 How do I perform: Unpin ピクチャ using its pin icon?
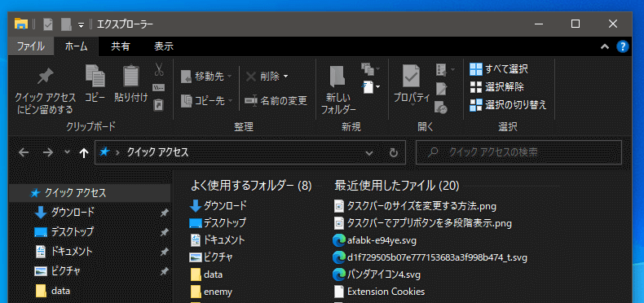pos(164,271)
